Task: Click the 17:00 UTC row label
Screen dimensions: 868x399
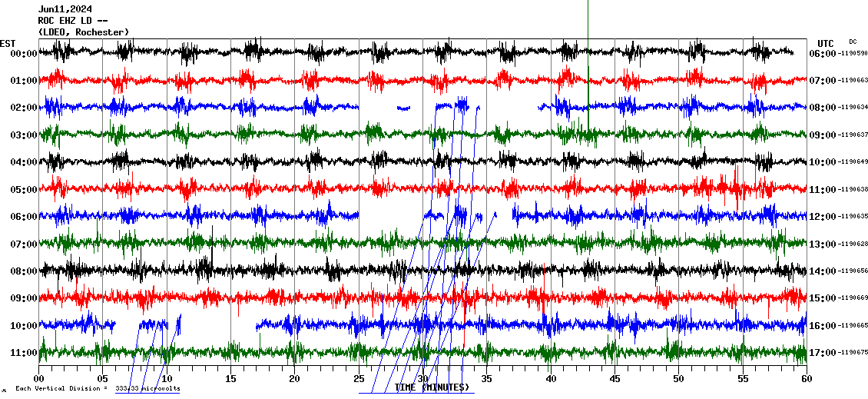Action: (x=822, y=353)
